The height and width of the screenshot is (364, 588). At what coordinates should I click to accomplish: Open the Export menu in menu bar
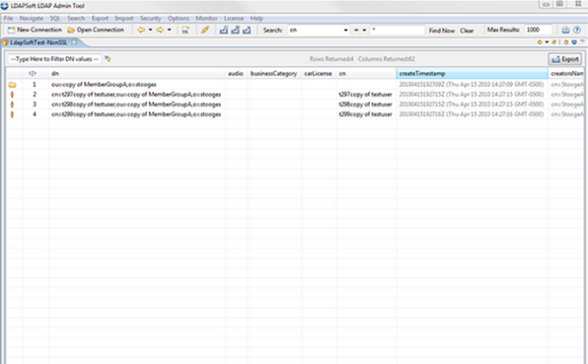click(x=100, y=19)
